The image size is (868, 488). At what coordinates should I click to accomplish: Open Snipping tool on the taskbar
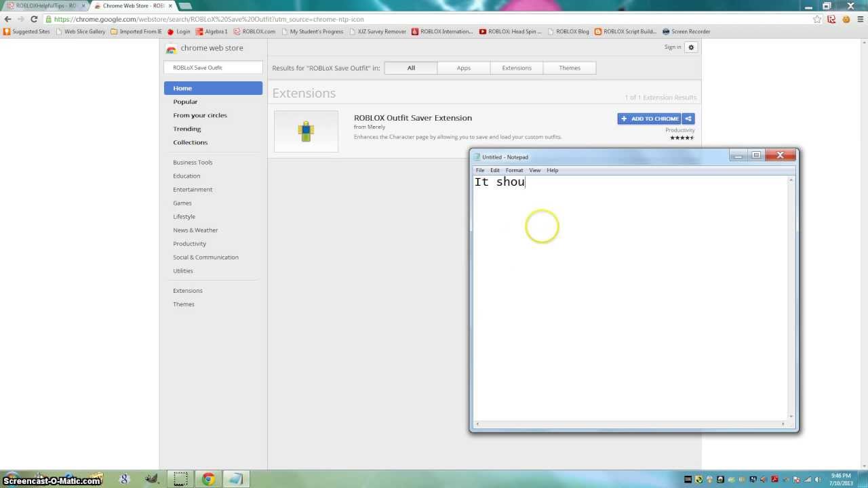pyautogui.click(x=180, y=479)
